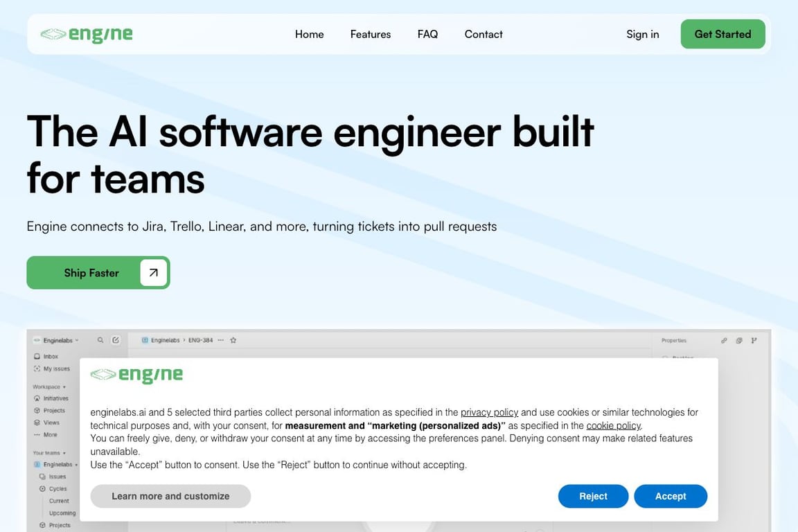The height and width of the screenshot is (532, 798).
Task: Open the cookie policy link
Action: tap(613, 425)
